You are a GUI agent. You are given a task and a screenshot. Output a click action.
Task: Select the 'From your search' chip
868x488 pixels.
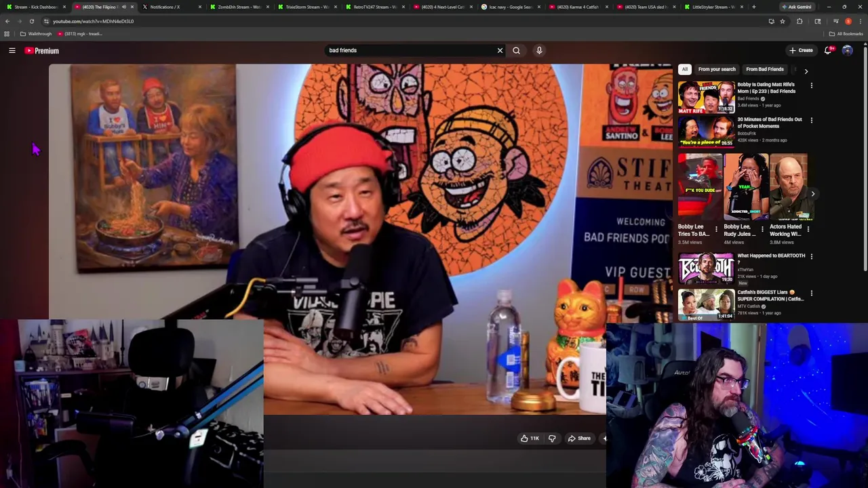717,69
